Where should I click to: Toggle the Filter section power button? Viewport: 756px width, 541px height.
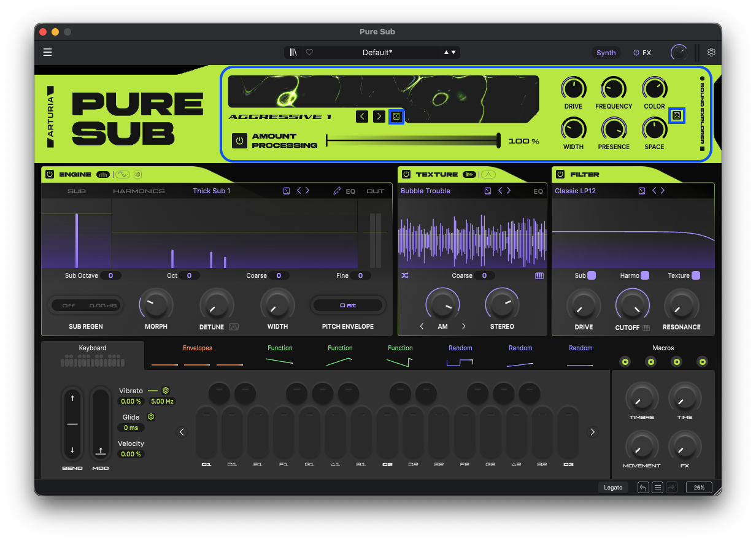click(560, 174)
